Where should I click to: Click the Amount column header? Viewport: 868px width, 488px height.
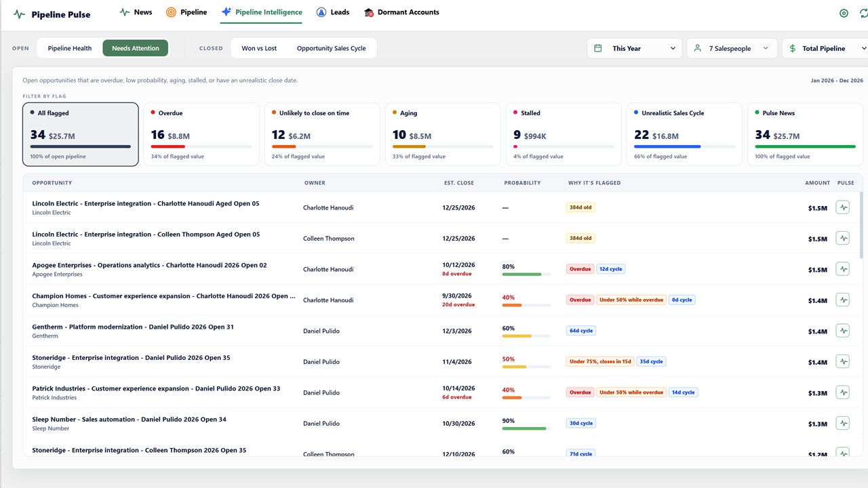tap(817, 183)
